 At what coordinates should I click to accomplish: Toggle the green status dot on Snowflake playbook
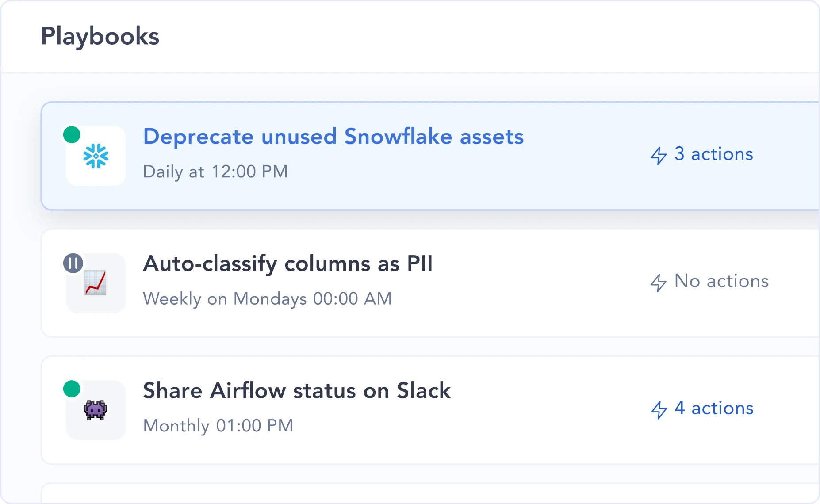[x=72, y=135]
